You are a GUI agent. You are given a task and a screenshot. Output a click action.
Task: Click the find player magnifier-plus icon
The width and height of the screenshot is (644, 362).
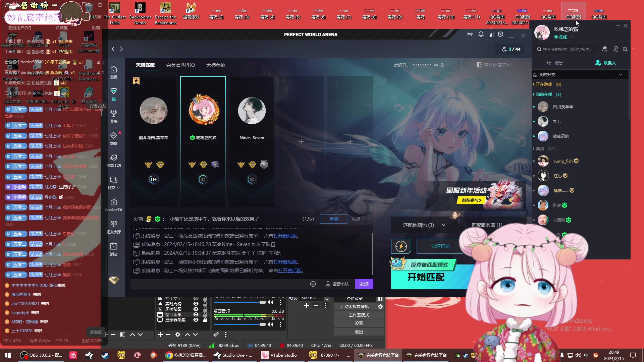[x=625, y=49]
